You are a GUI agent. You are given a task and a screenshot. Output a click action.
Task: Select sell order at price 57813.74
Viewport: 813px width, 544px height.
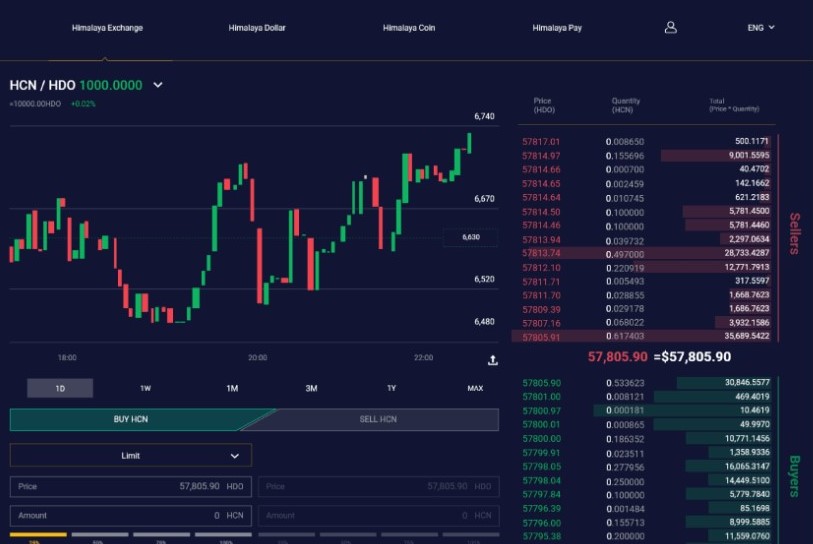point(646,253)
